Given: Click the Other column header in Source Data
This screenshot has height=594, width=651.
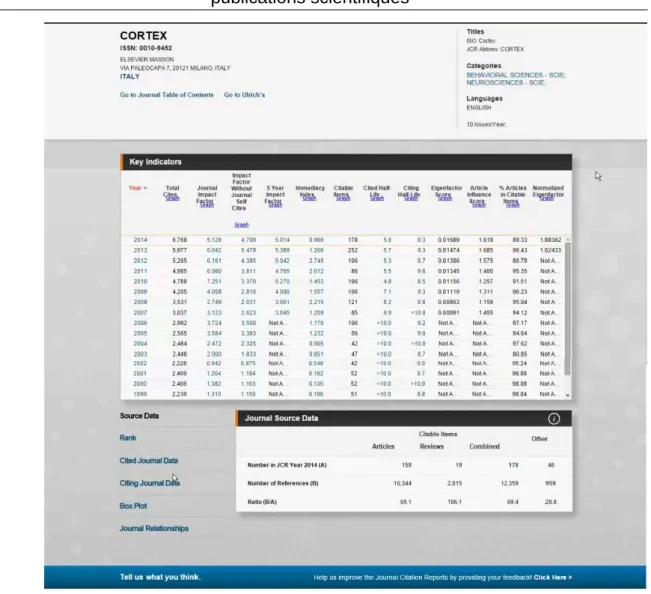Looking at the screenshot, I should tap(539, 439).
